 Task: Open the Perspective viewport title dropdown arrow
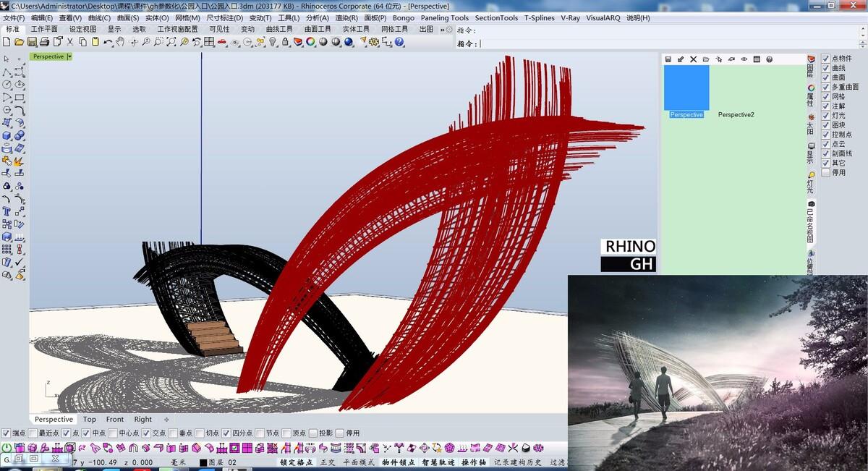point(69,56)
